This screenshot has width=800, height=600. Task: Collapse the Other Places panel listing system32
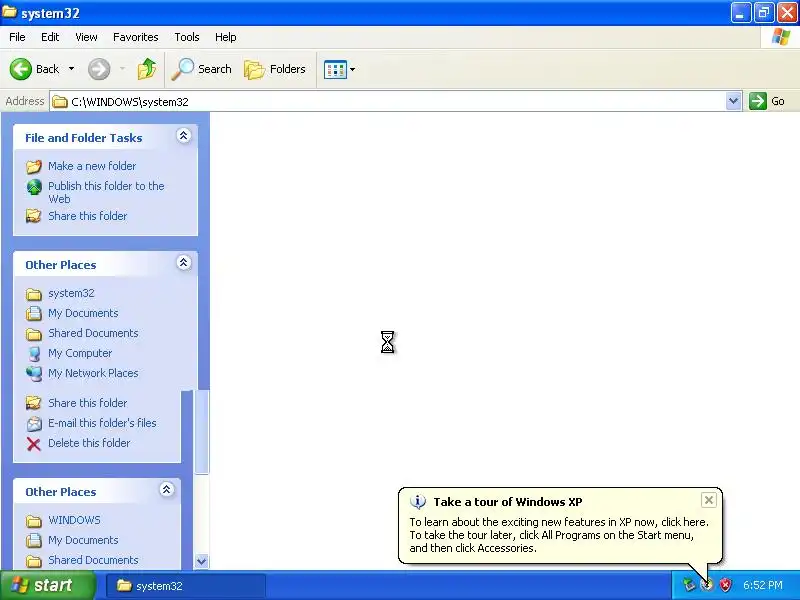pyautogui.click(x=184, y=263)
